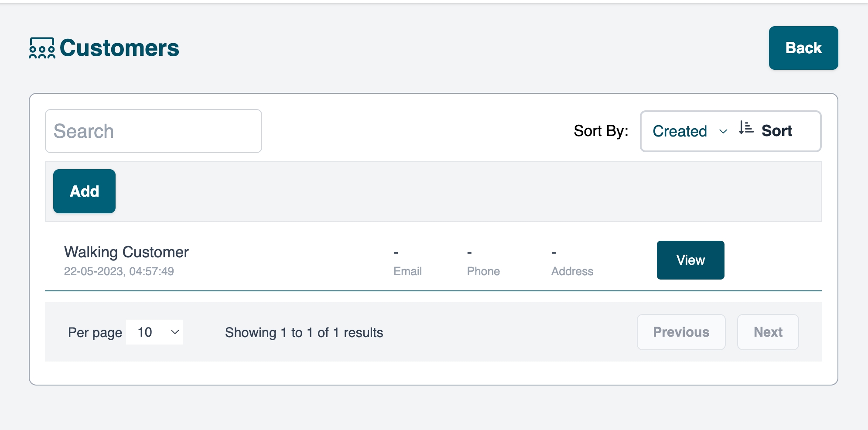
Task: Click the Add customer button
Action: click(x=84, y=191)
